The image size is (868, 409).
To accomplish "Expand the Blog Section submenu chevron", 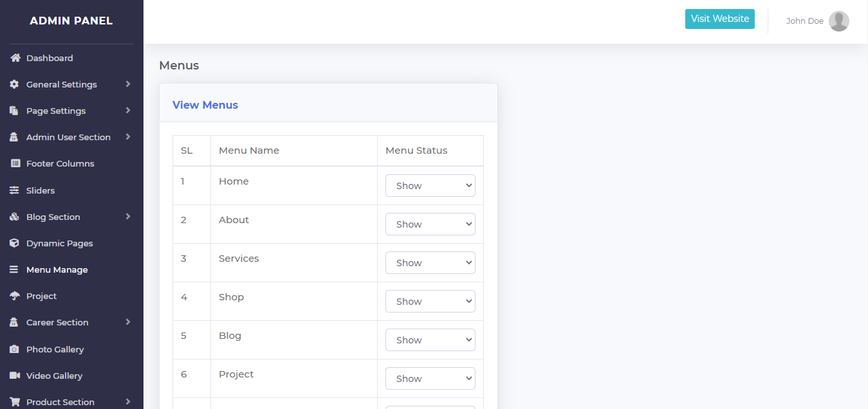I will [128, 217].
